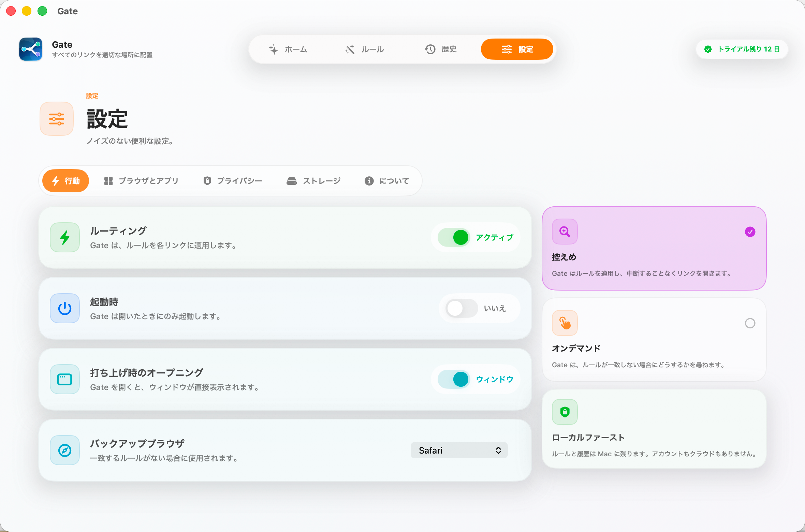Click the バックアップブラウザ row title
Image resolution: width=805 pixels, height=532 pixels.
tap(137, 443)
